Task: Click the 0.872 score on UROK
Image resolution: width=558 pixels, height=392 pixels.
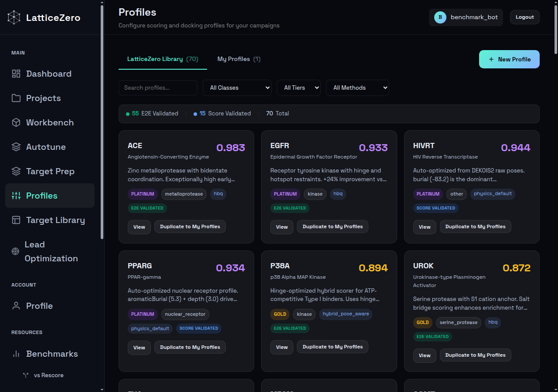Action: coord(517,268)
